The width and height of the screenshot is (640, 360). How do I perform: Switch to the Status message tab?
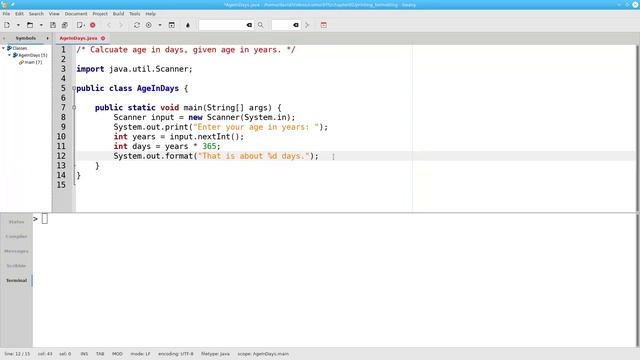coord(16,222)
